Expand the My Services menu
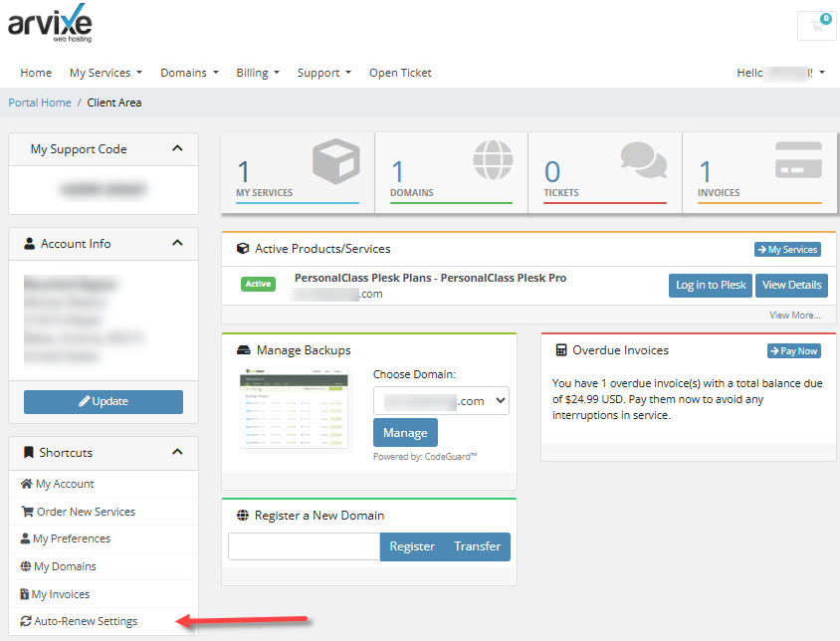 coord(106,73)
